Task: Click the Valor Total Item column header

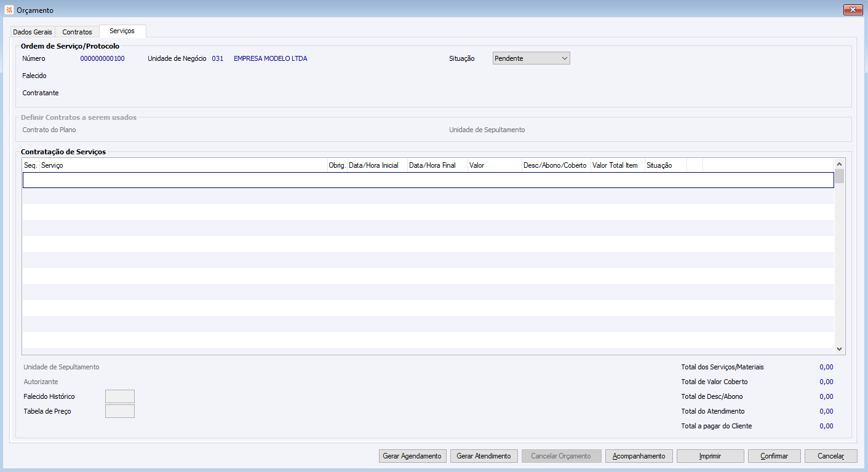Action: 618,165
